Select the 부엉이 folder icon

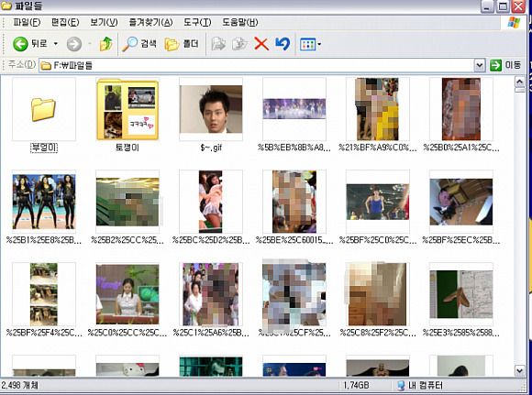point(43,109)
